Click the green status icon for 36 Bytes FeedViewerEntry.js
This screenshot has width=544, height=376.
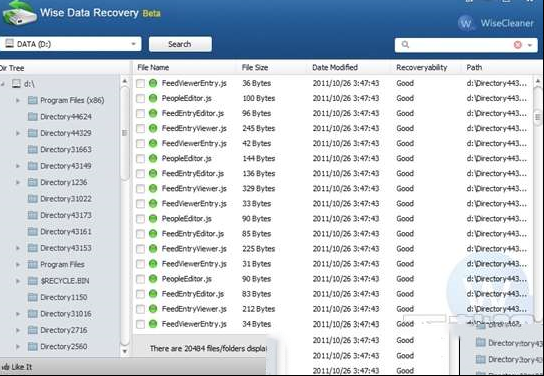153,83
